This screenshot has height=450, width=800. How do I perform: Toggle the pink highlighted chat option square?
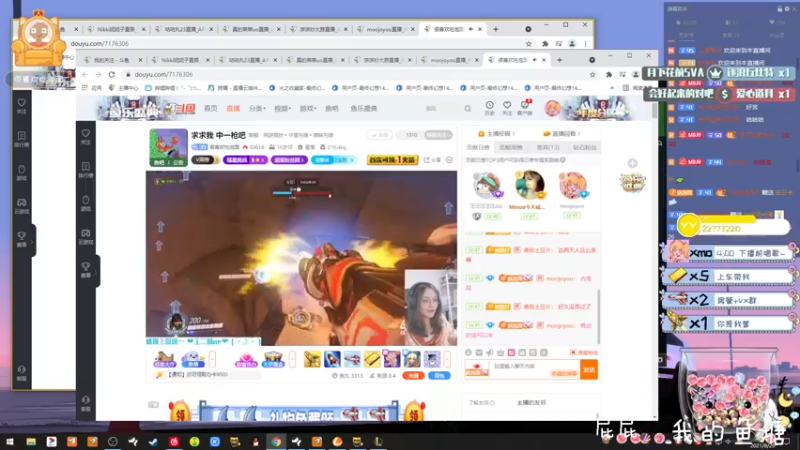(x=511, y=353)
